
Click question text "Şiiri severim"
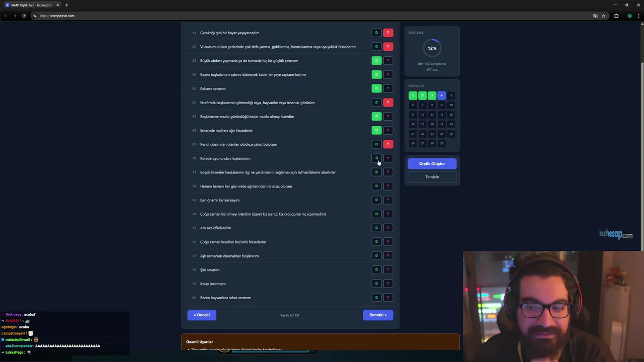tap(210, 270)
